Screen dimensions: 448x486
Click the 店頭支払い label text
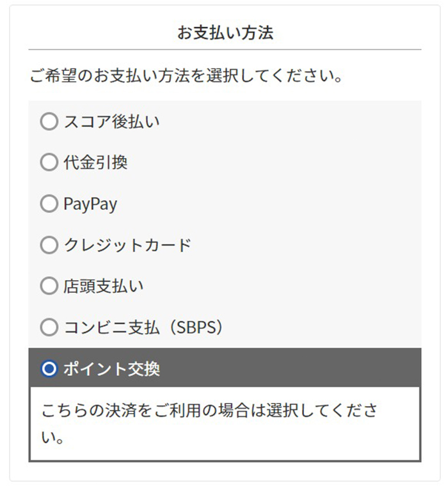tap(103, 286)
